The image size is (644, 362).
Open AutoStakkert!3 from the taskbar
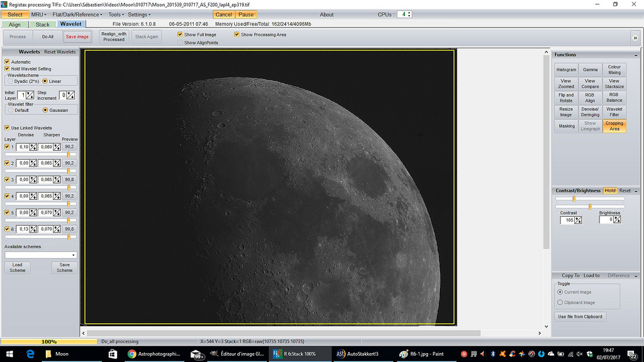tap(362, 354)
